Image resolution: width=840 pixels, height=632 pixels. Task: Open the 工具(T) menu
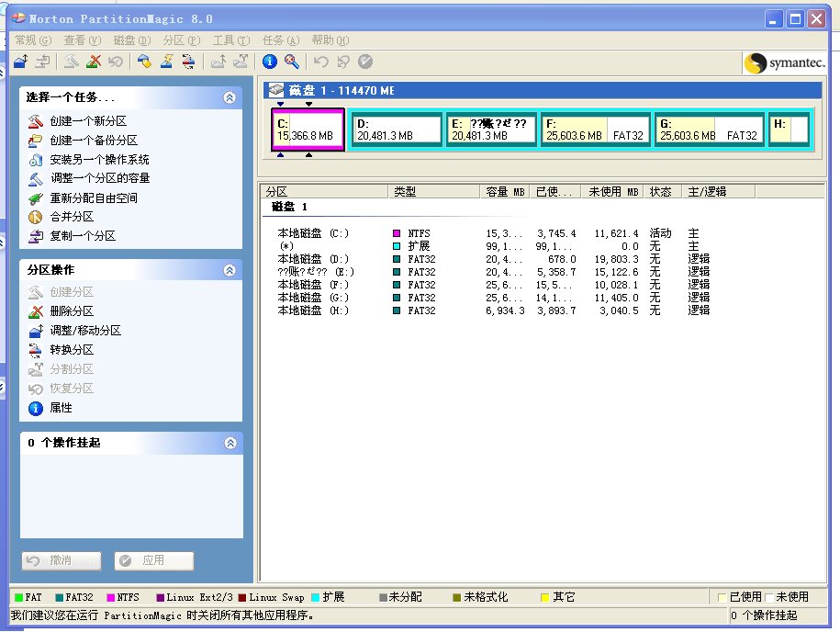coord(231,40)
